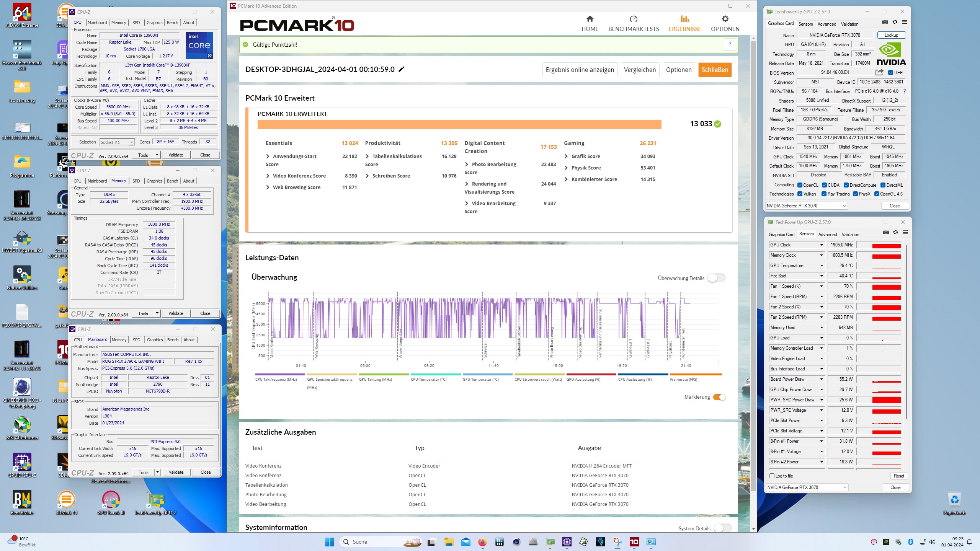Click Framerate (FPS) orange legend bar

[x=696, y=374]
